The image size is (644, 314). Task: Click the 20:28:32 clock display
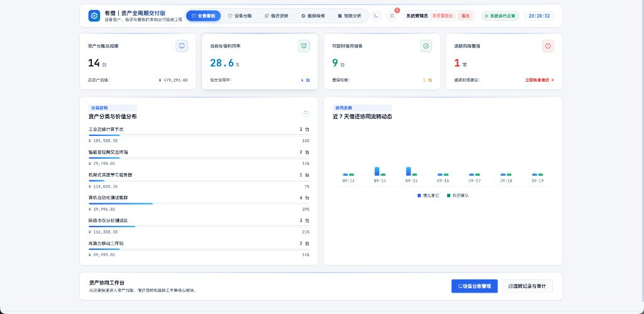click(539, 16)
